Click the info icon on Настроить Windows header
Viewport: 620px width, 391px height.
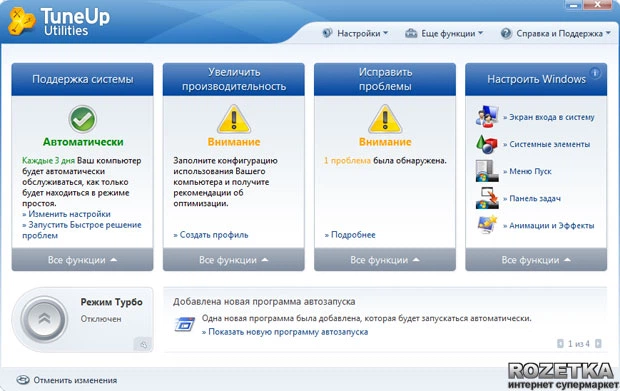click(595, 73)
